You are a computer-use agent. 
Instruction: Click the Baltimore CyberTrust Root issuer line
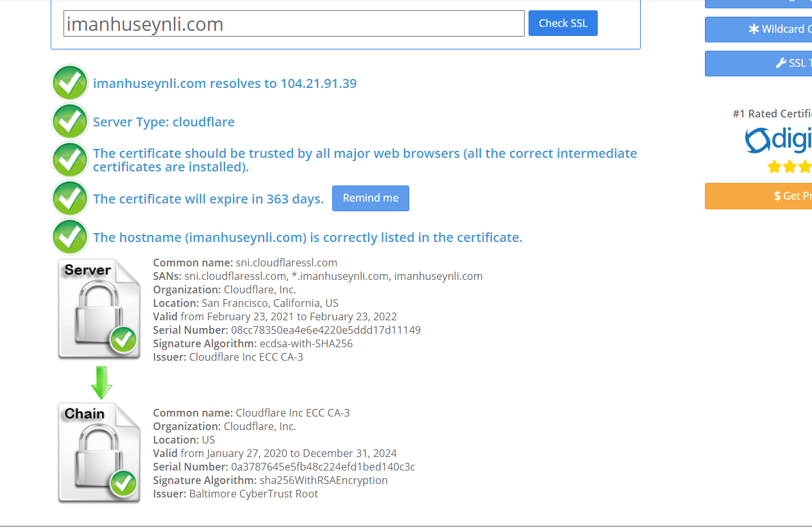click(x=235, y=494)
